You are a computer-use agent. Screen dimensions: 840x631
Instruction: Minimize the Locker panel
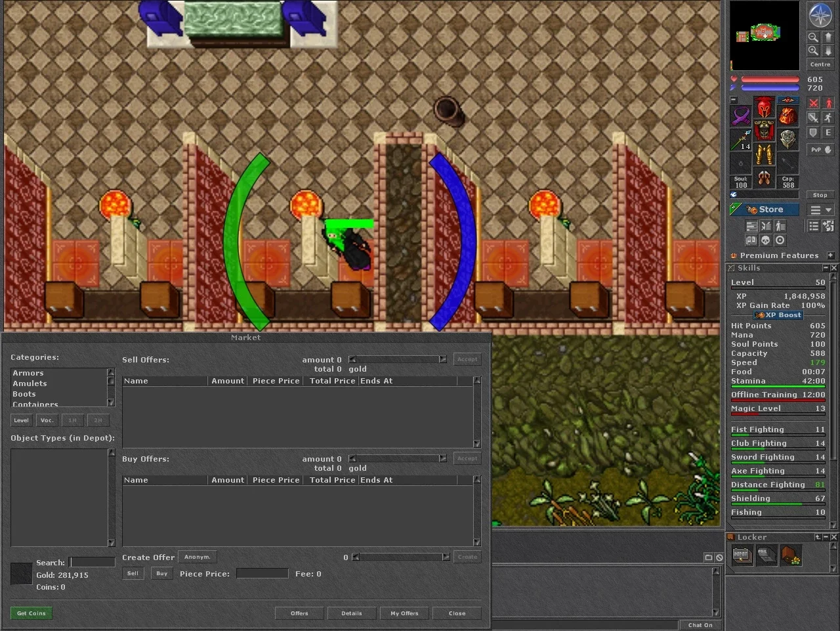(826, 537)
